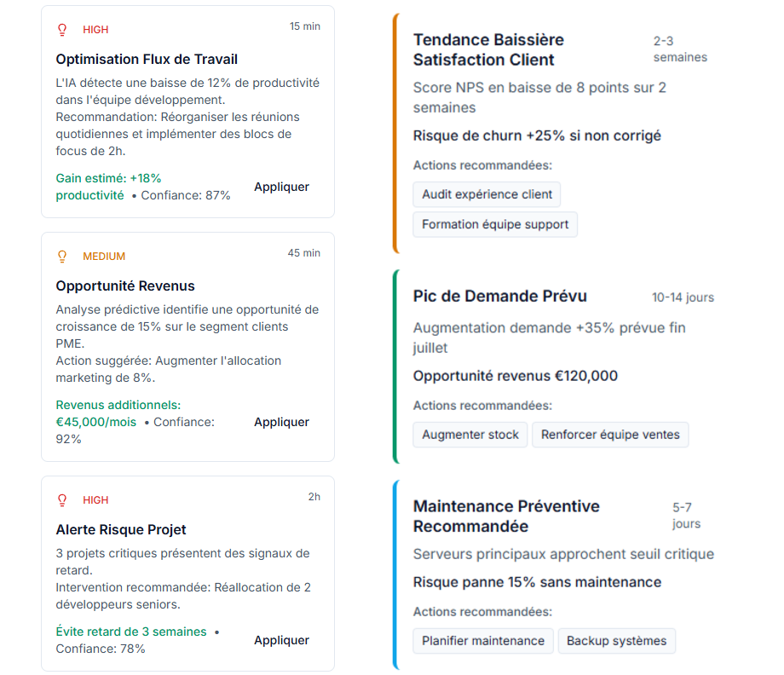Click the Alerte Risque Projet card title
784x675 pixels.
point(121,529)
